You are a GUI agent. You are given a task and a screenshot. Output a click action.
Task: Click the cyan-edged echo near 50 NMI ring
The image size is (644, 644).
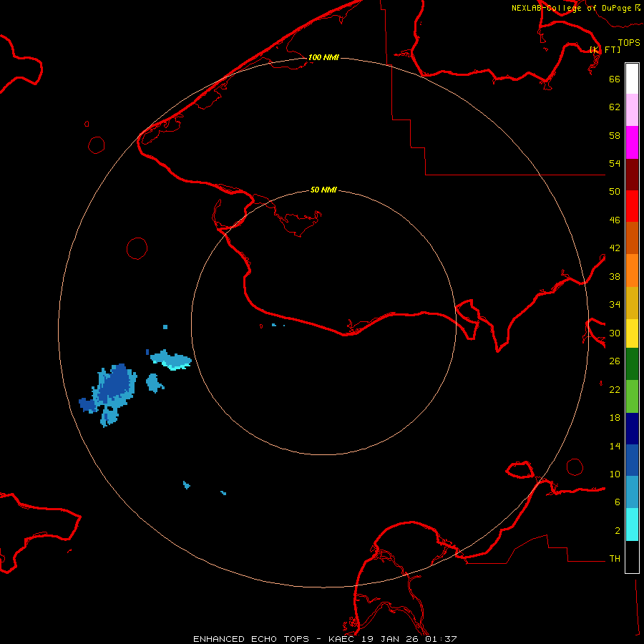(171, 360)
